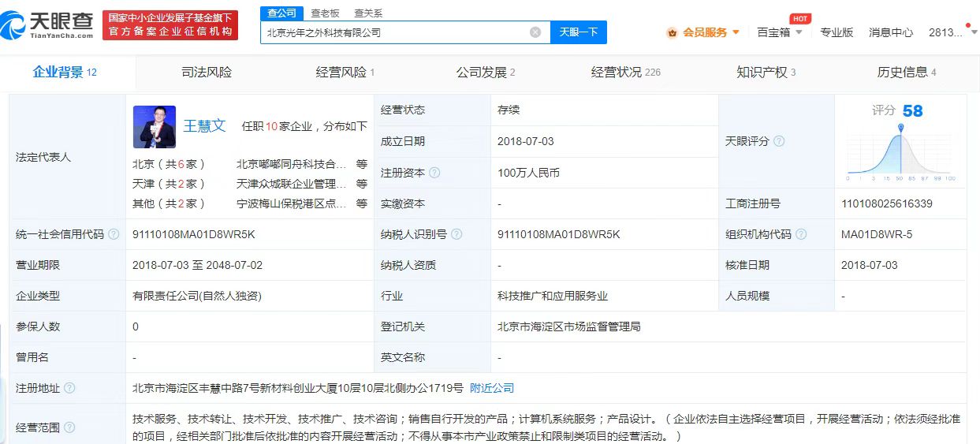
Task: Click company type 有限责任公司(自然人独资)
Action: (x=197, y=296)
